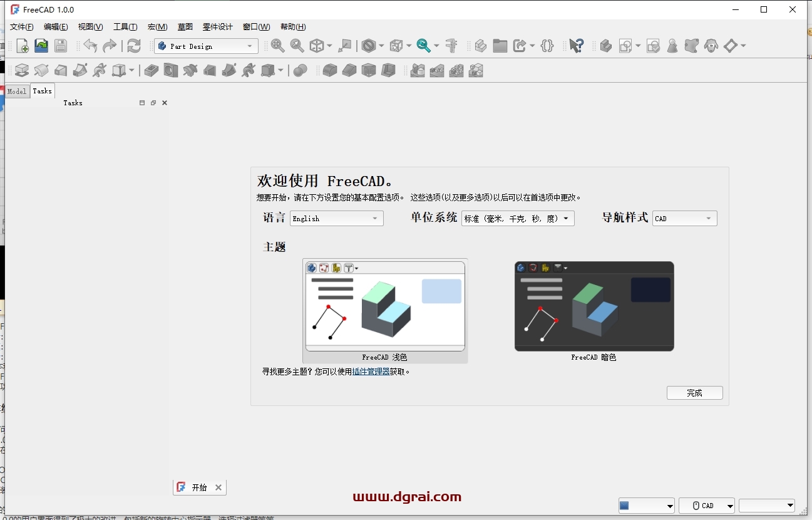The width and height of the screenshot is (812, 520).
Task: Click the Create sketch icon
Action: [625, 46]
